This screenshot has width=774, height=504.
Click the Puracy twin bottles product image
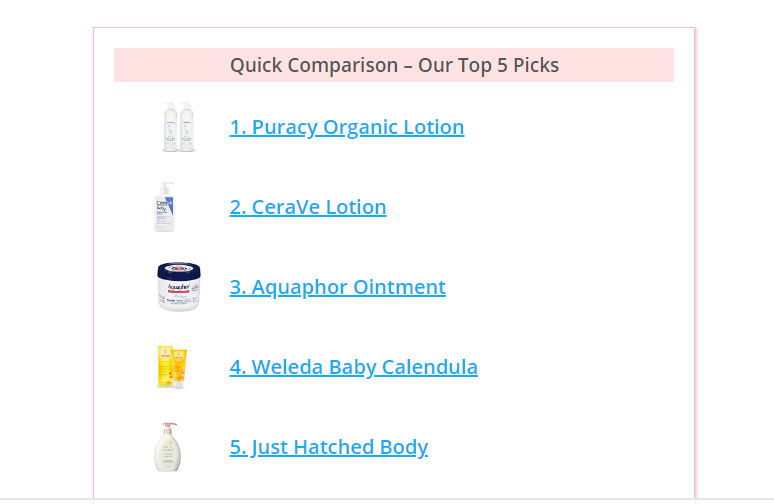click(x=179, y=127)
